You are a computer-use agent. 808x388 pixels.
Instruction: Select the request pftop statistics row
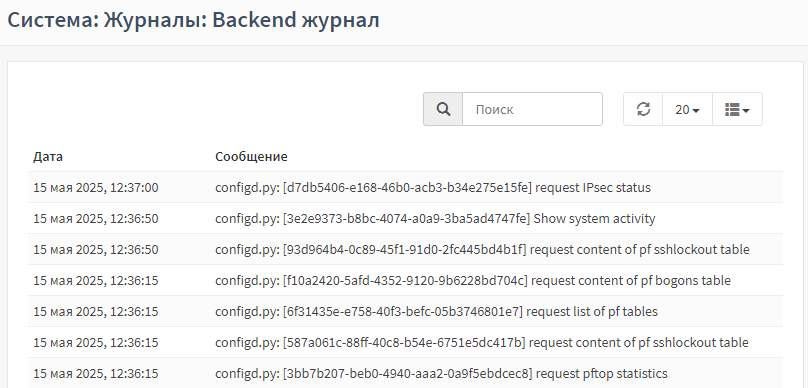click(406, 373)
